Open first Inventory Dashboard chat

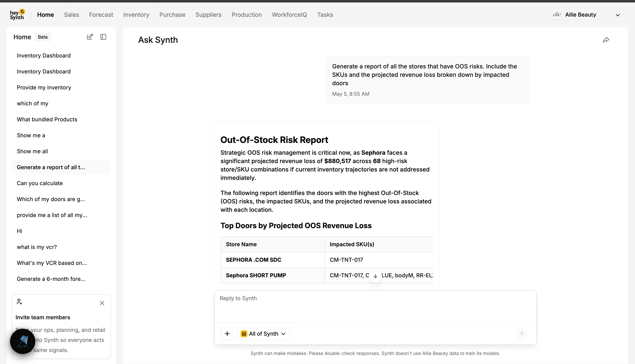tap(61, 55)
